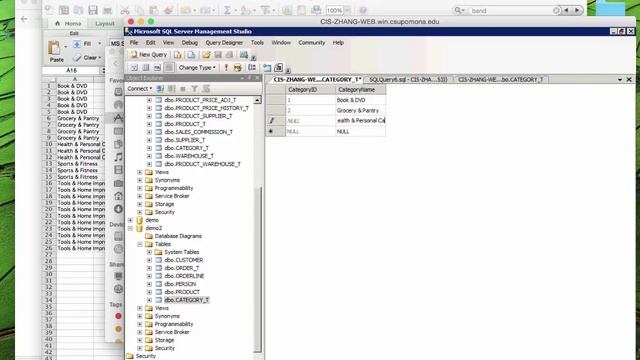Toggle the Show Results Pane button
Image resolution: width=640 pixels, height=360 pixels.
coord(169,68)
